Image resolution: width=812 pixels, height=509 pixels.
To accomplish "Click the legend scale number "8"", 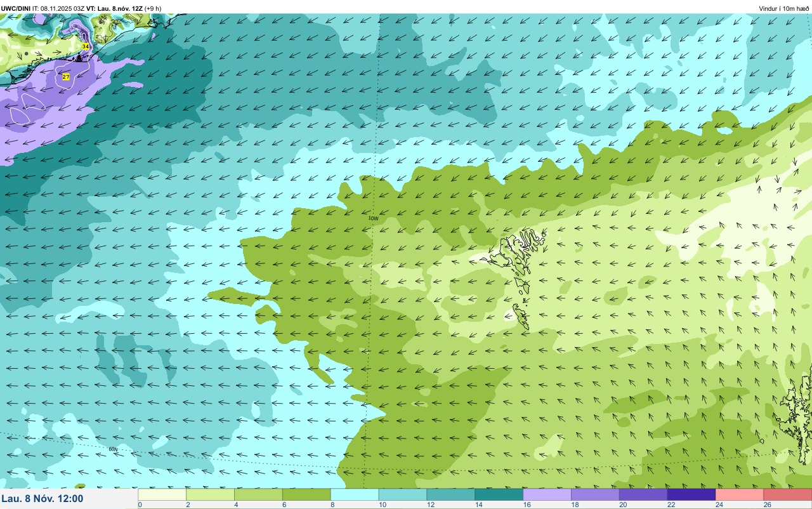I will pyautogui.click(x=332, y=505).
